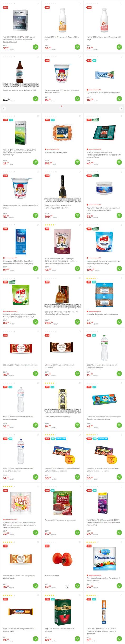
Task: Add Roshen bubble milk chocolate to cart
Action: [x=35, y=373]
